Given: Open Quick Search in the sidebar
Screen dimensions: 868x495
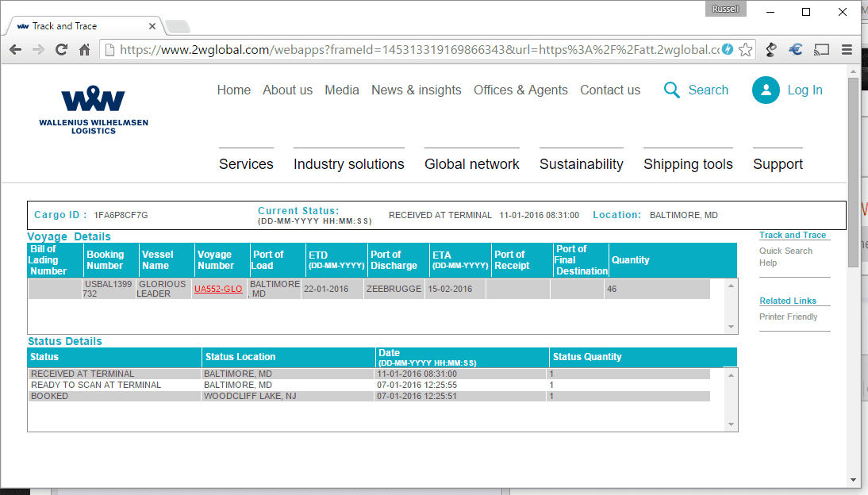Looking at the screenshot, I should [x=785, y=251].
